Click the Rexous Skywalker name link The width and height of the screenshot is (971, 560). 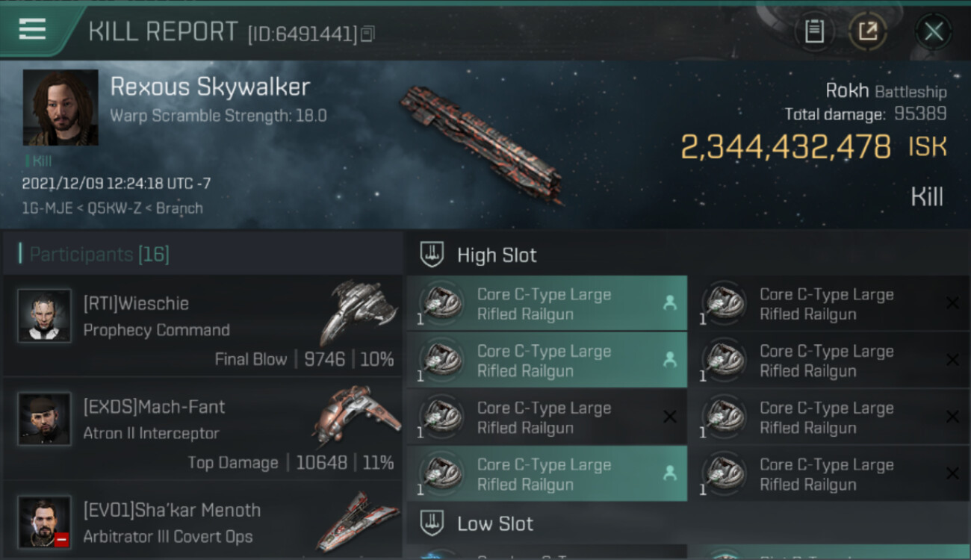(x=210, y=87)
